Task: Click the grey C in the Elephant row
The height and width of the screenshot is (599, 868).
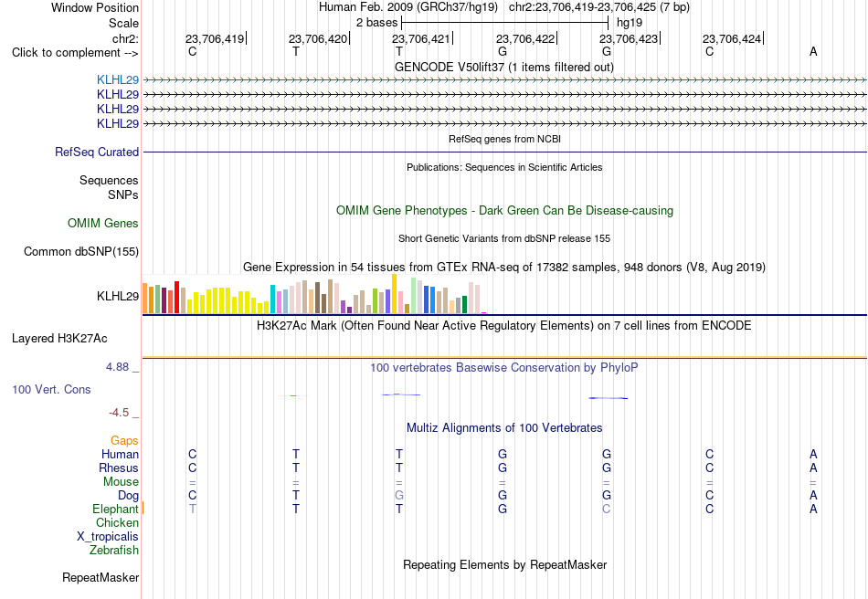Action: (x=606, y=510)
